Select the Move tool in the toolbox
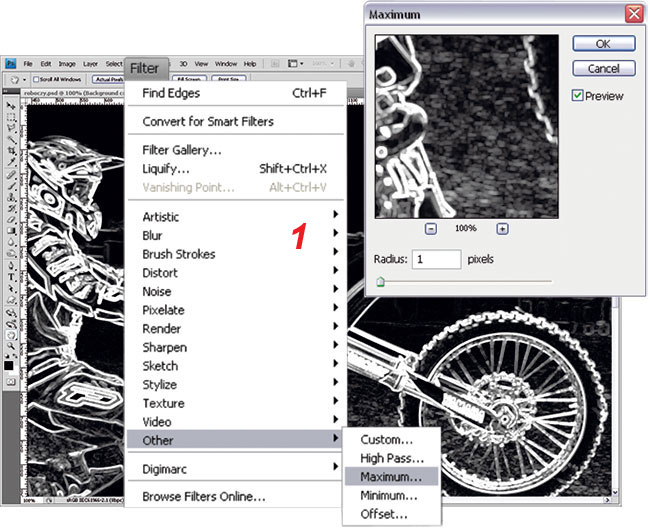This screenshot has width=650, height=531. coord(10,104)
